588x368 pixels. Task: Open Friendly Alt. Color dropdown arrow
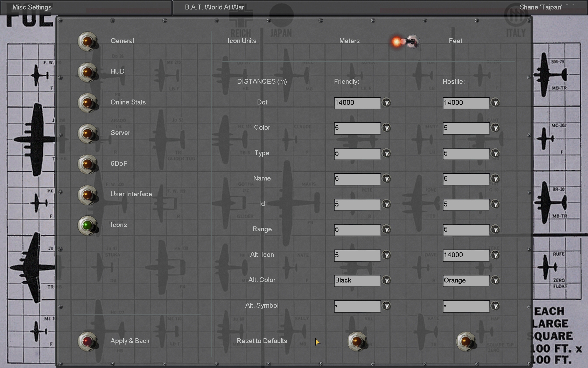pyautogui.click(x=386, y=280)
